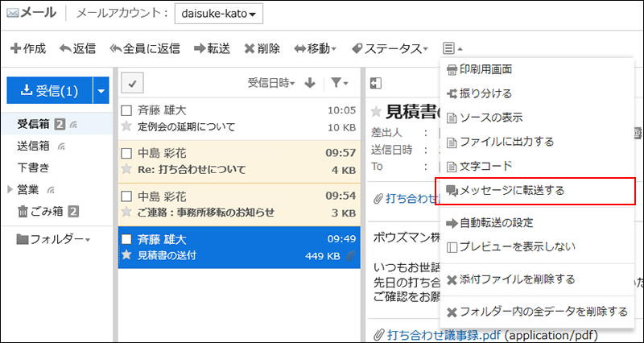Select フォルダー内の全データを削除する menu item
Image resolution: width=644 pixels, height=343 pixels.
(537, 312)
